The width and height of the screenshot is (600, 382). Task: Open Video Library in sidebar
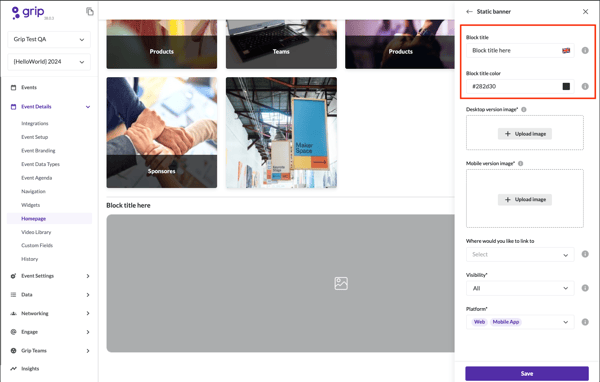click(36, 232)
